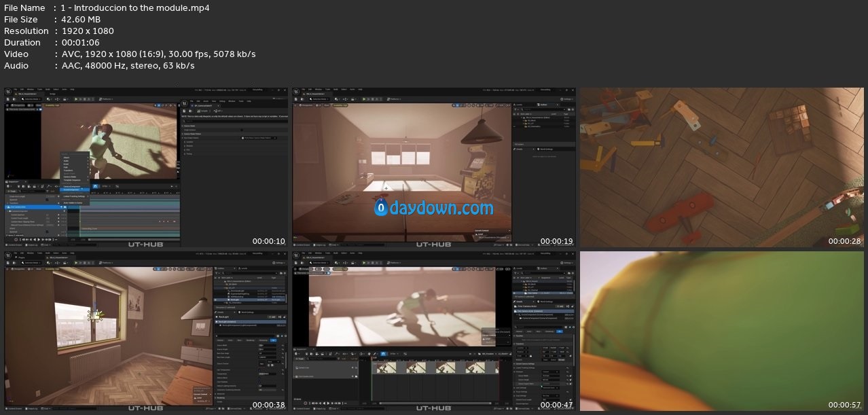Select the Cine Camera Actor heading in 00:00:47 Details

pyautogui.click(x=528, y=306)
